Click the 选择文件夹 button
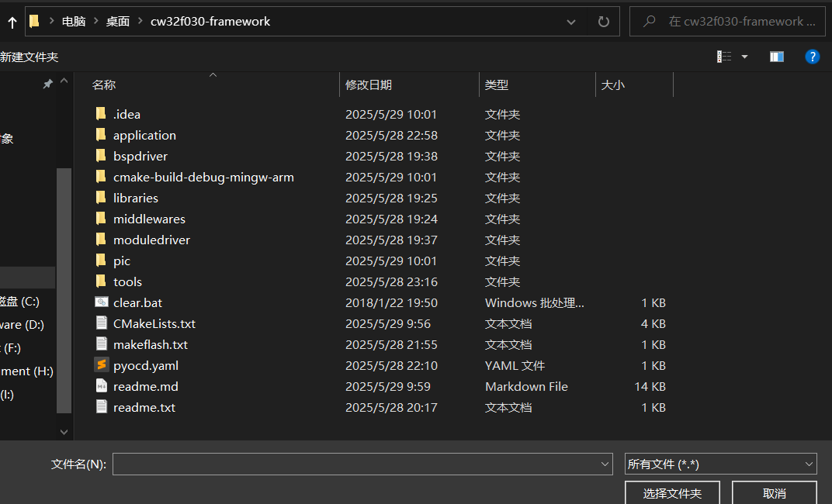The height and width of the screenshot is (504, 832). click(672, 493)
